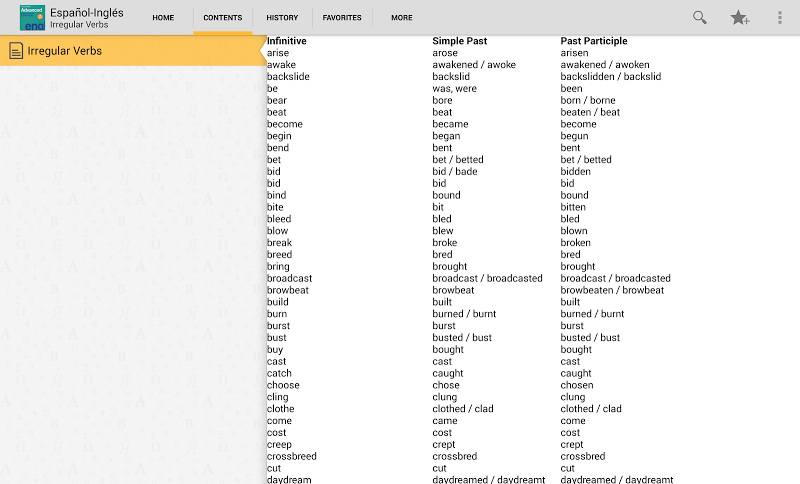Select the infinitive 'backslide'

pos(288,77)
